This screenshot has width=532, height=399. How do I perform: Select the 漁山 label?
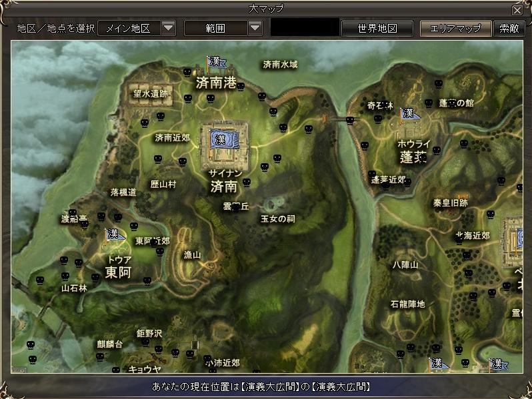click(192, 254)
